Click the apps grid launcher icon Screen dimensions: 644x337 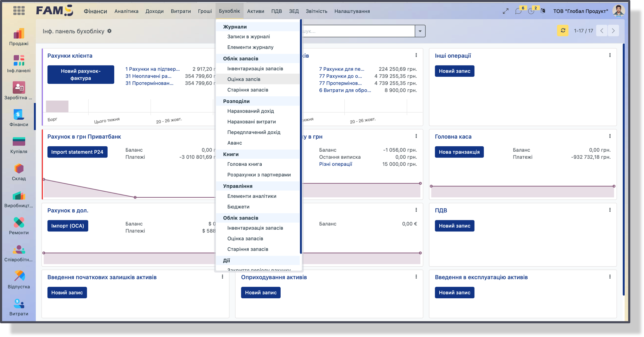coord(19,11)
